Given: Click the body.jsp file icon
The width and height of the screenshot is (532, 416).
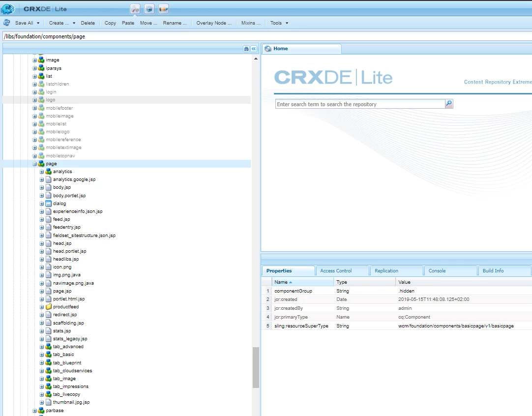Looking at the screenshot, I should click(49, 187).
